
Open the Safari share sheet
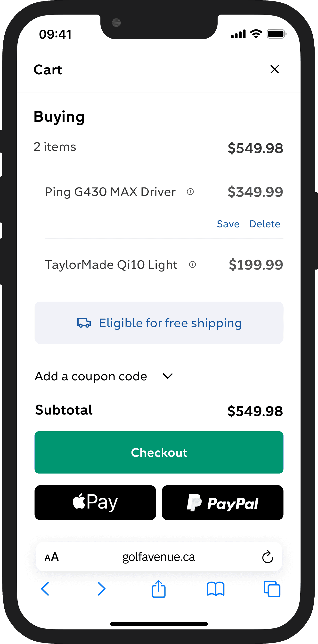pos(159,589)
